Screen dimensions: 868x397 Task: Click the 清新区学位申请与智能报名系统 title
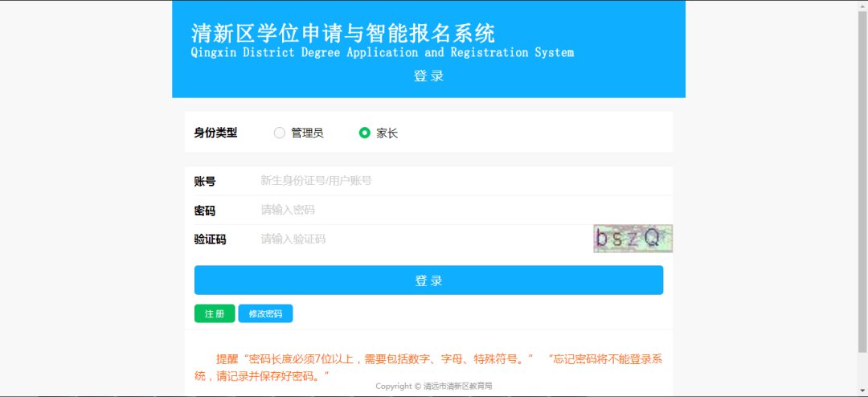point(343,33)
